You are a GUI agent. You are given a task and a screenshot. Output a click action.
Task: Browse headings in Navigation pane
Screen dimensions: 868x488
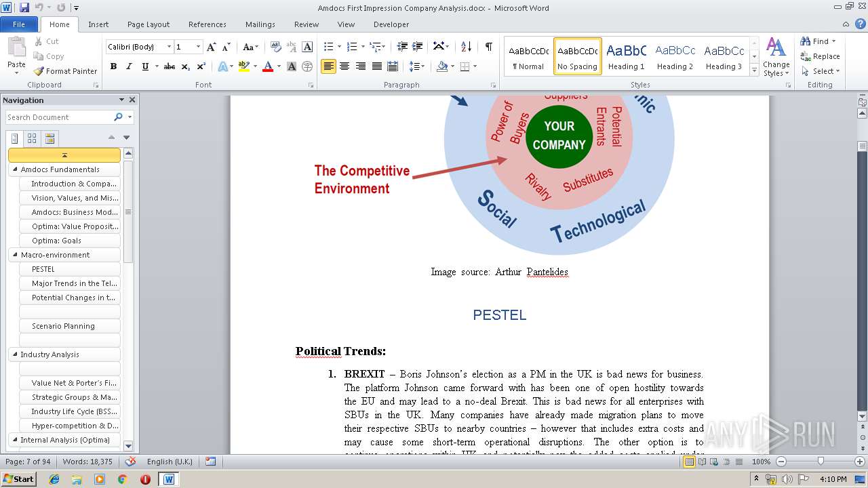pos(15,138)
